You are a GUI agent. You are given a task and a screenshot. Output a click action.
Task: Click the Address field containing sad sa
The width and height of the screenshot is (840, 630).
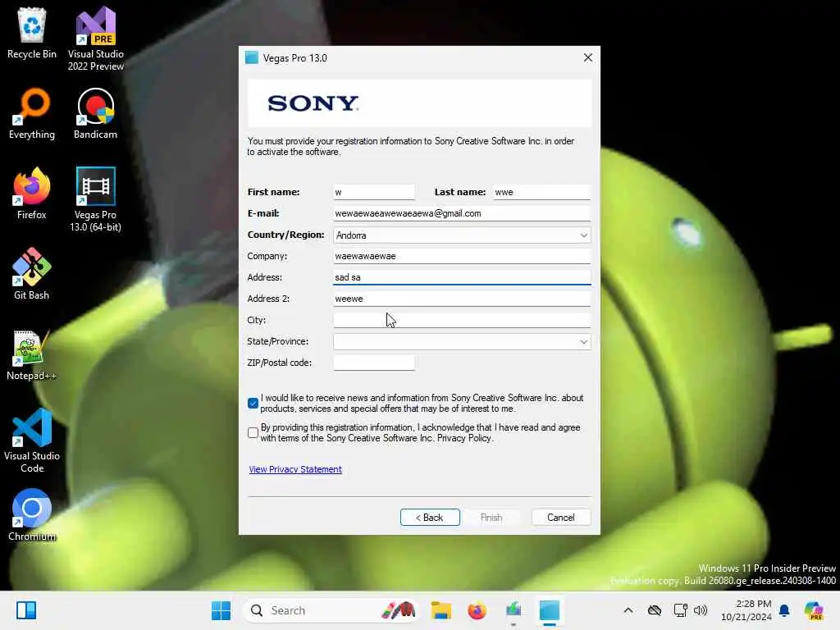462,277
